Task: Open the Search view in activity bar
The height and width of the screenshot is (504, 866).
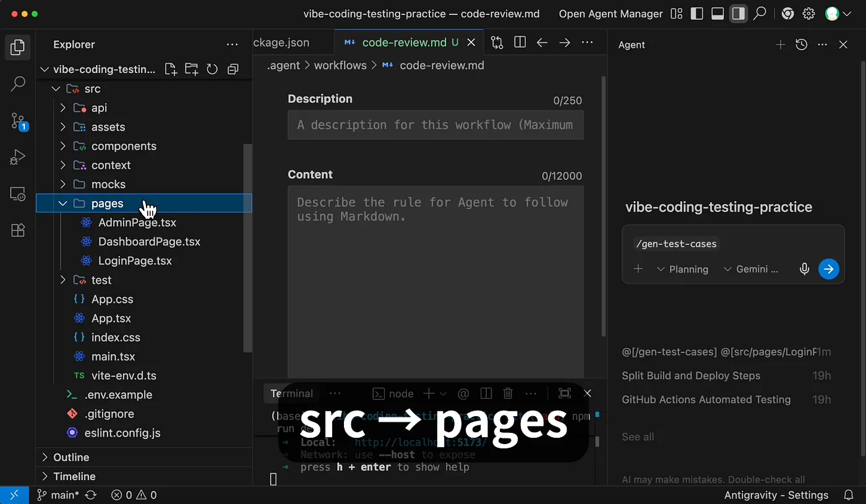Action: (18, 83)
